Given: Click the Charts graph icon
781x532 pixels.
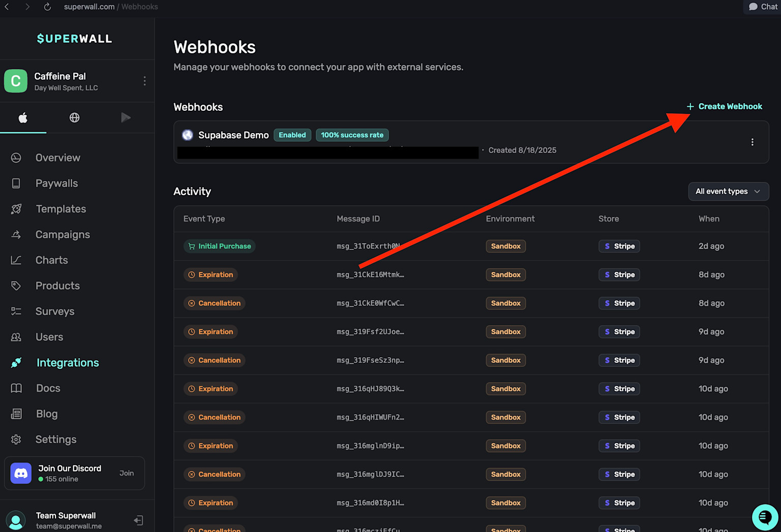Looking at the screenshot, I should pyautogui.click(x=16, y=260).
